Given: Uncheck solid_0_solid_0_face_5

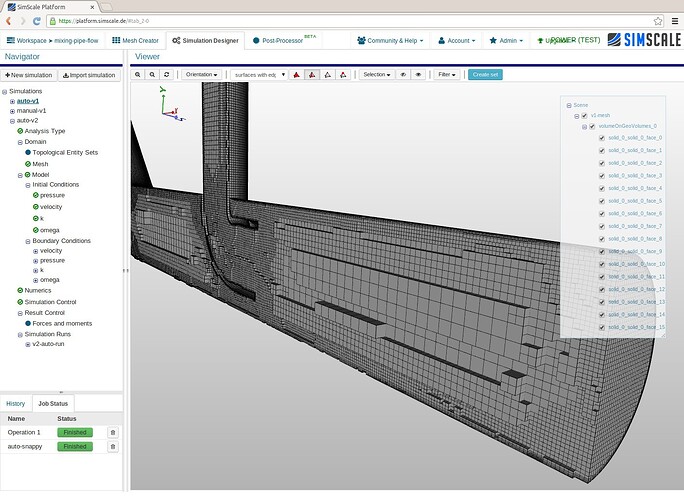Looking at the screenshot, I should 602,201.
